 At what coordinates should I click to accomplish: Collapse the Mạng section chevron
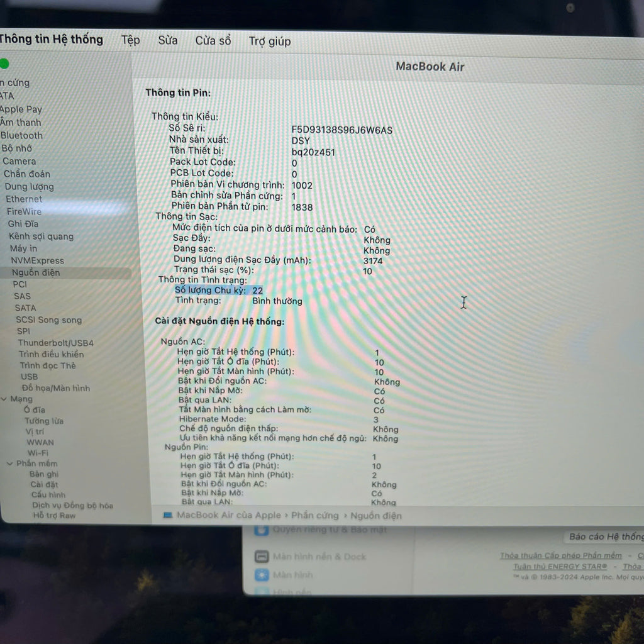click(x=4, y=399)
